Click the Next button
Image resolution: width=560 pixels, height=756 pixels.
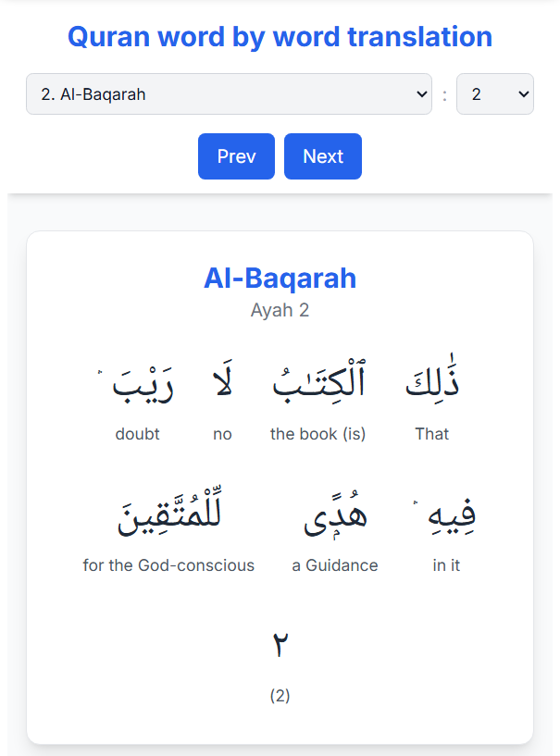click(x=322, y=155)
